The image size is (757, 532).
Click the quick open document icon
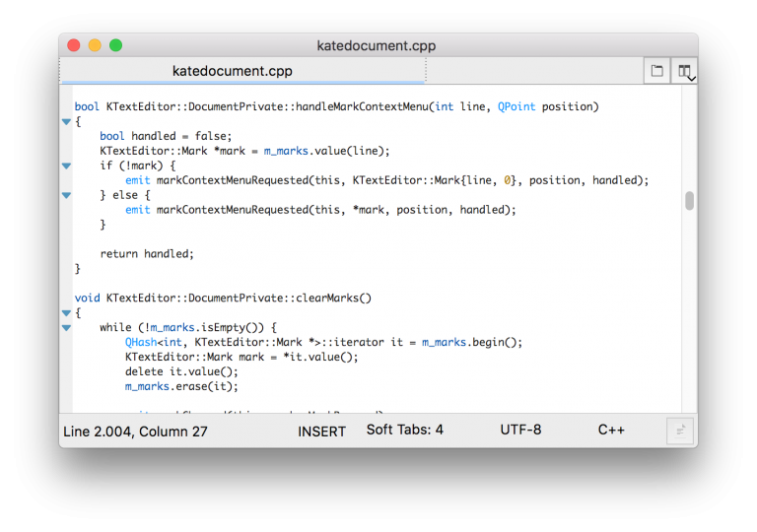(x=656, y=71)
